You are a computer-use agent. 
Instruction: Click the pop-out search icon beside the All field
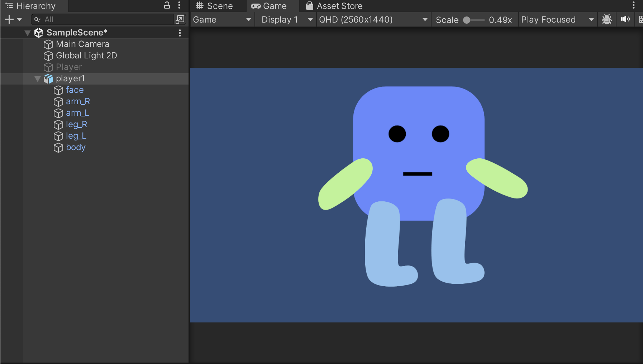point(180,19)
